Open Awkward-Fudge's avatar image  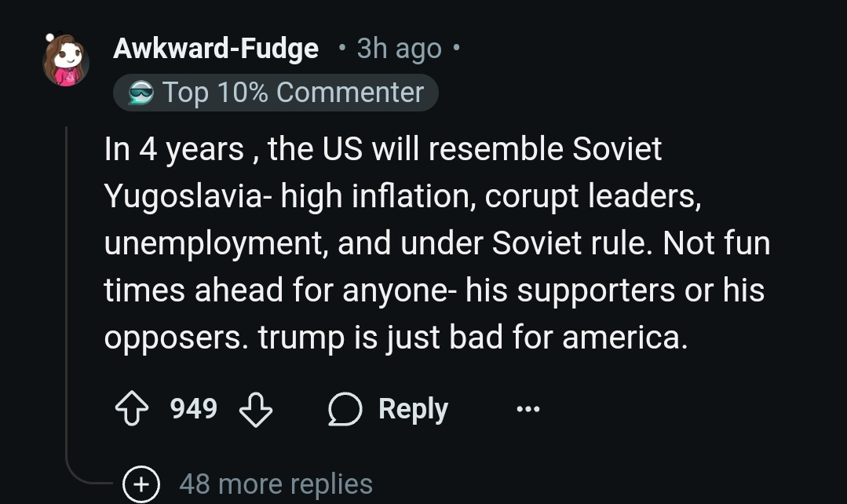tap(66, 59)
